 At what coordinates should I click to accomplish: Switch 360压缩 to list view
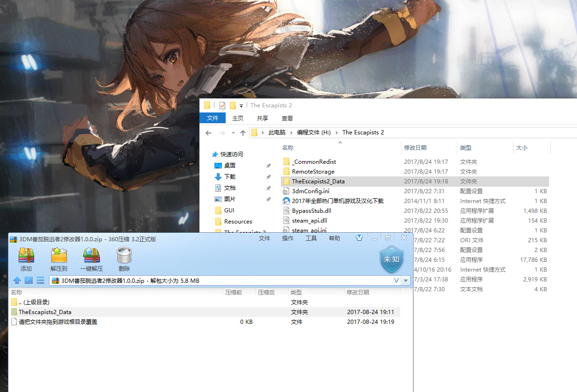coord(41,280)
